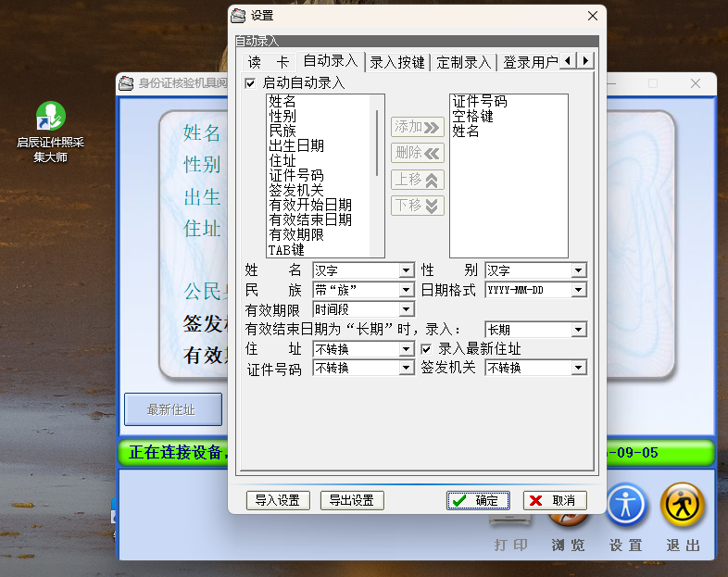Close the 设置 dialog
The height and width of the screenshot is (577, 728).
point(593,16)
